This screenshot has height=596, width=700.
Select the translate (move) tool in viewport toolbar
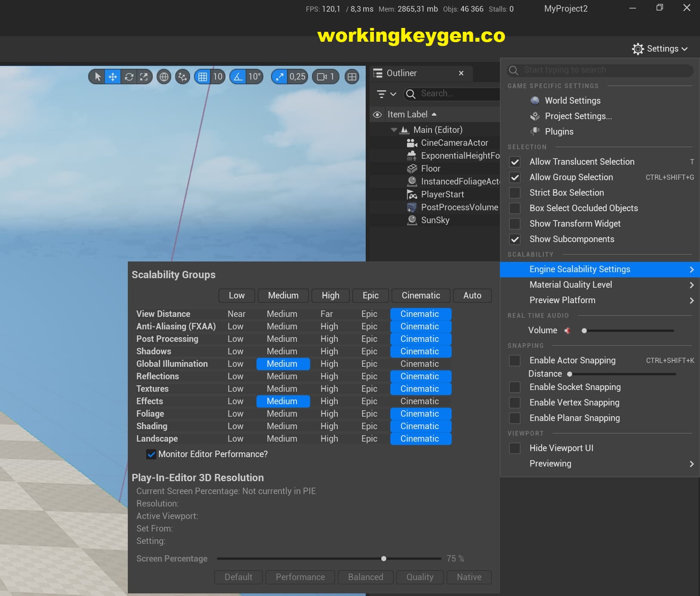pos(113,77)
